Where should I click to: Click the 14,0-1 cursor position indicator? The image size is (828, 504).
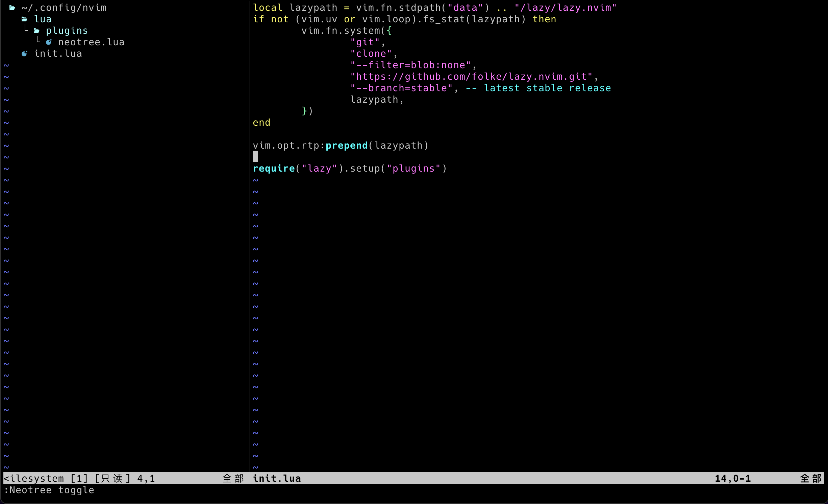733,478
